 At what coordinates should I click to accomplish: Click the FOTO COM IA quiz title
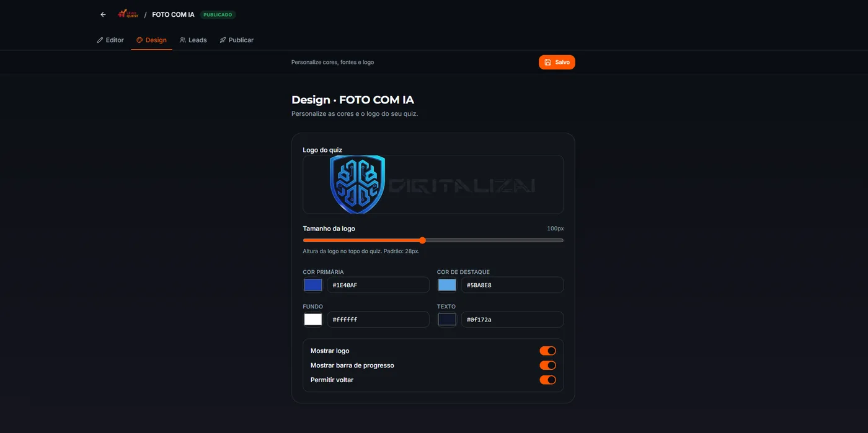[x=173, y=14]
